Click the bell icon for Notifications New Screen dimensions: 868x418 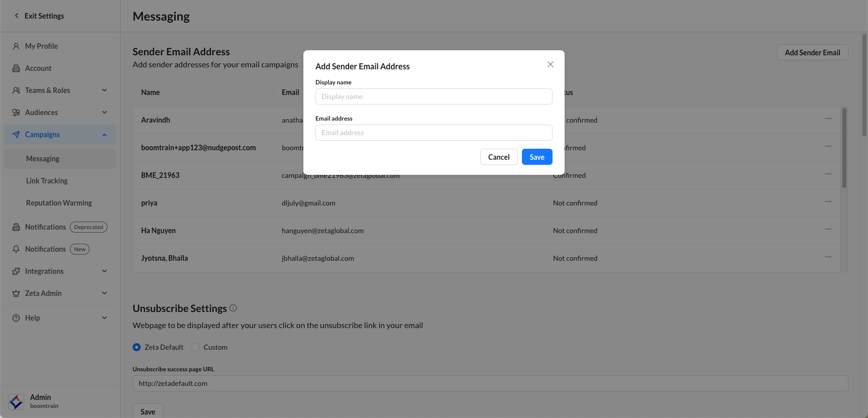[16, 249]
